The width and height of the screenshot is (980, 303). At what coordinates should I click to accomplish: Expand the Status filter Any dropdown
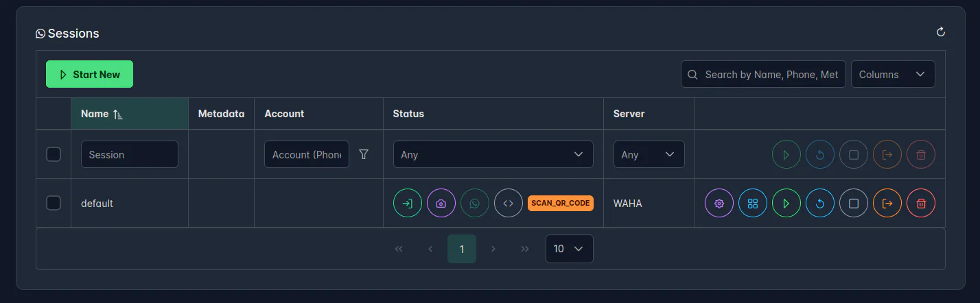[492, 154]
